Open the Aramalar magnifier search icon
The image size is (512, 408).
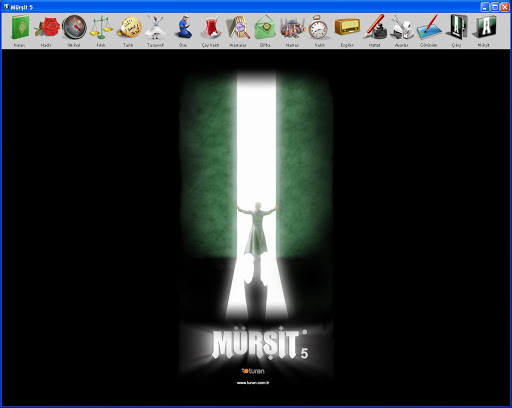[238, 27]
